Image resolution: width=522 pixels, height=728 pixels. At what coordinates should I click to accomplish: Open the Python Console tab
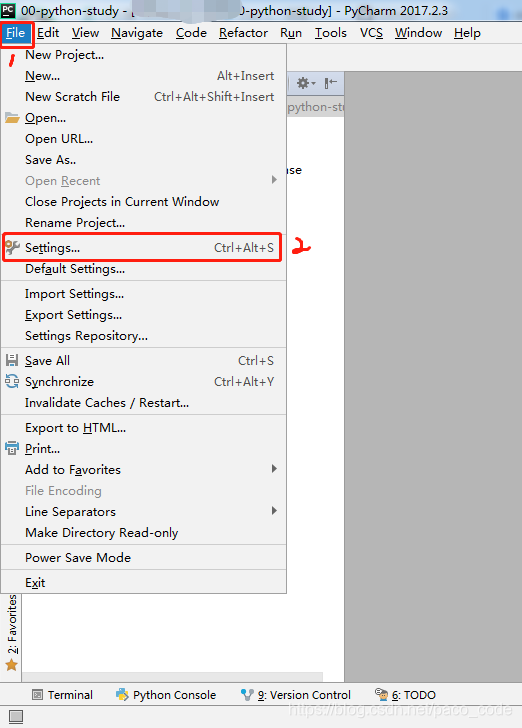pos(166,695)
